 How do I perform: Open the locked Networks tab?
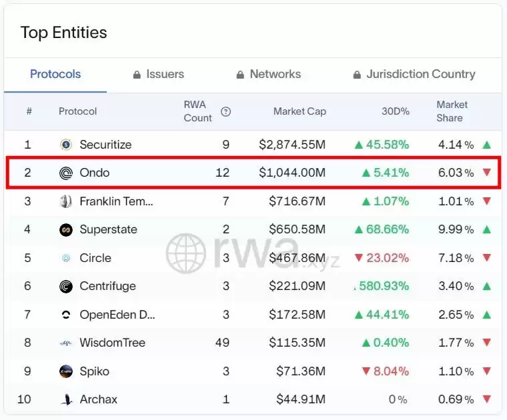coord(268,75)
